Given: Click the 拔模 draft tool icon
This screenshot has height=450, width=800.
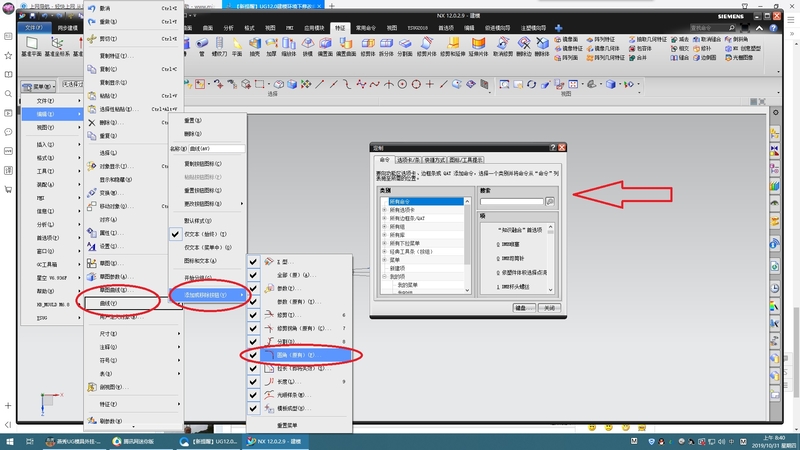Looking at the screenshot, I should click(x=308, y=43).
